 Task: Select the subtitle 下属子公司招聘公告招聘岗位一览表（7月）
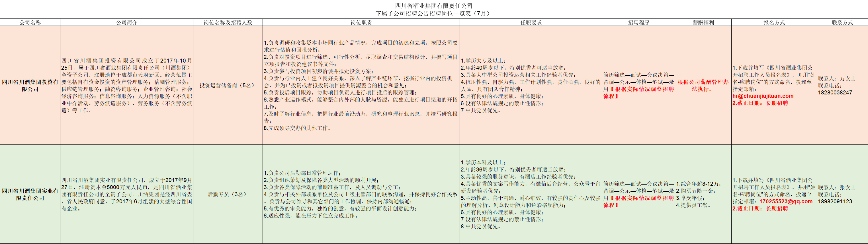[434, 13]
